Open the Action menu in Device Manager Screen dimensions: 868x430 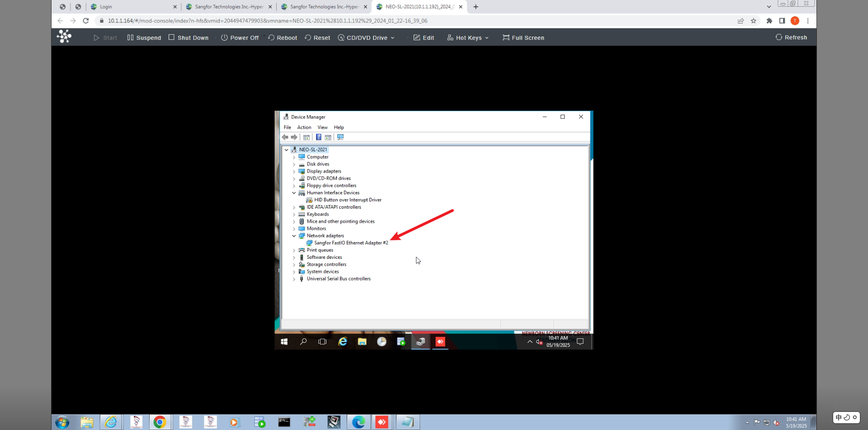click(x=304, y=127)
